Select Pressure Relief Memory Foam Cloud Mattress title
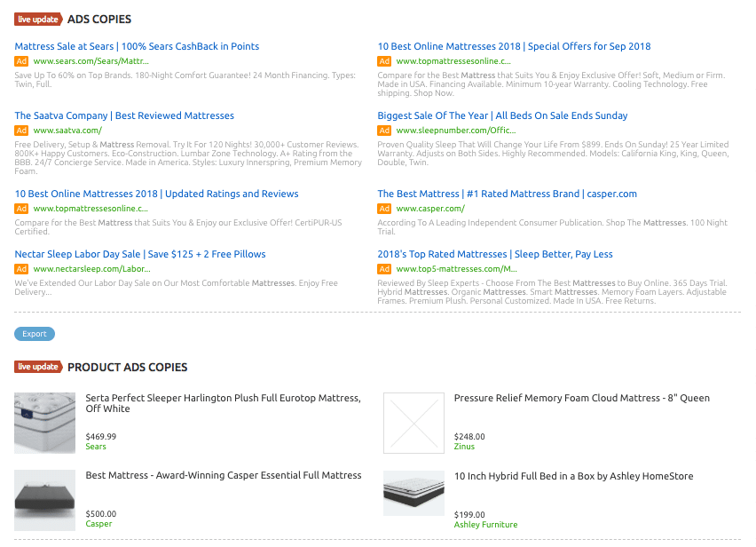Screen dimensions: 756x547 (x=582, y=398)
